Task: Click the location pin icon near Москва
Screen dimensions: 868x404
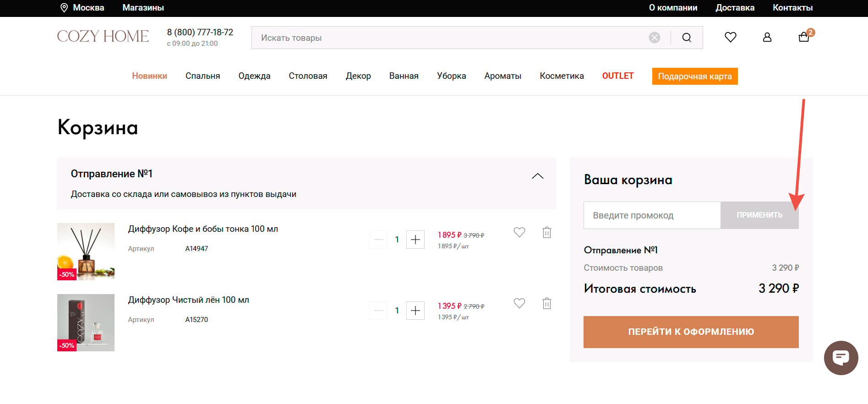Action: point(64,8)
